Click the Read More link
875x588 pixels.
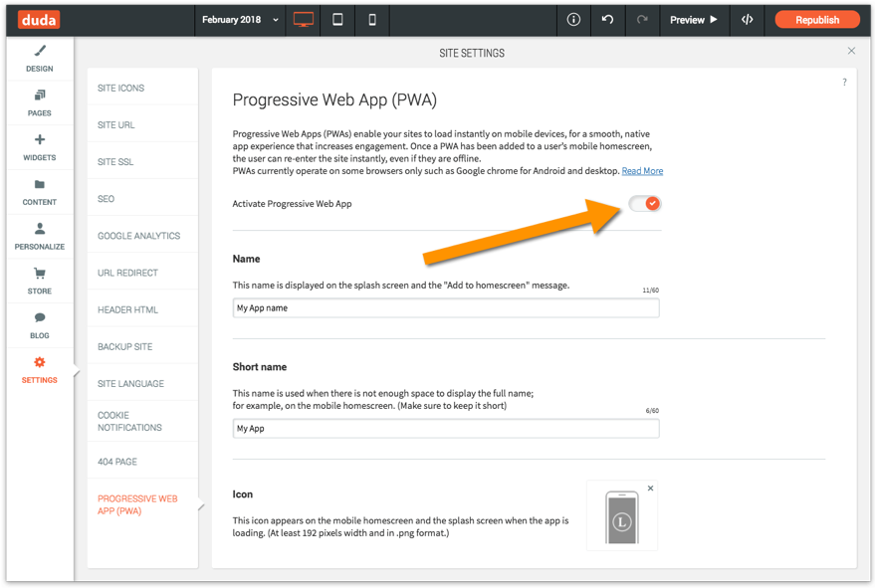pyautogui.click(x=642, y=170)
